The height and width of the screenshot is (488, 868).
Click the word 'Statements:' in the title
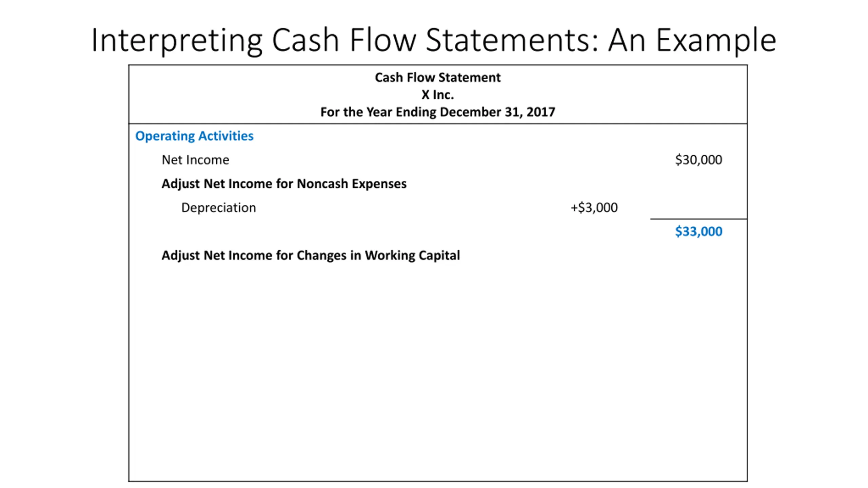[x=512, y=41]
